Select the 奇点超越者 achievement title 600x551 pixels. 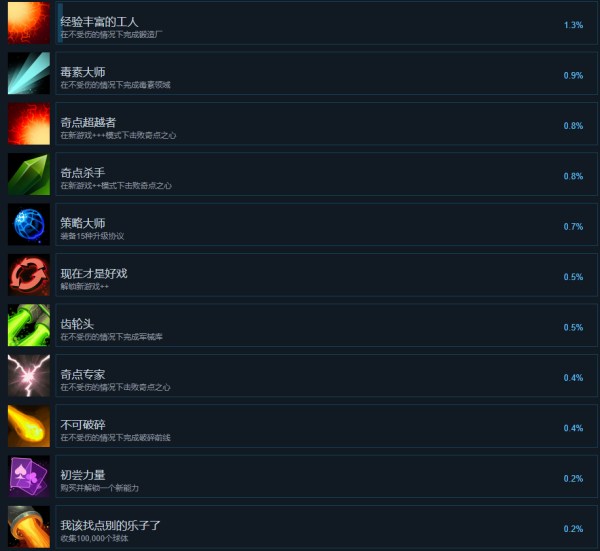pos(88,122)
